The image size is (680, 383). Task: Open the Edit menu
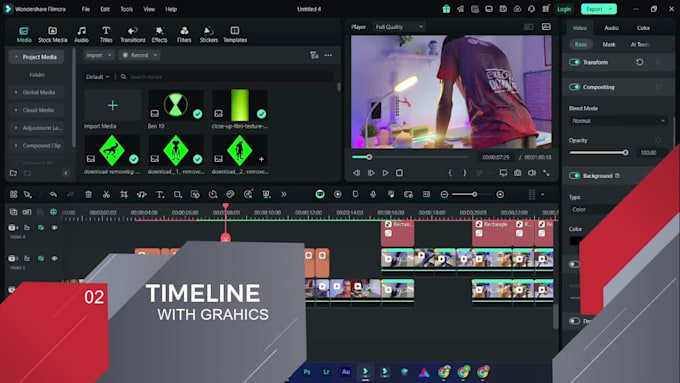click(x=105, y=9)
